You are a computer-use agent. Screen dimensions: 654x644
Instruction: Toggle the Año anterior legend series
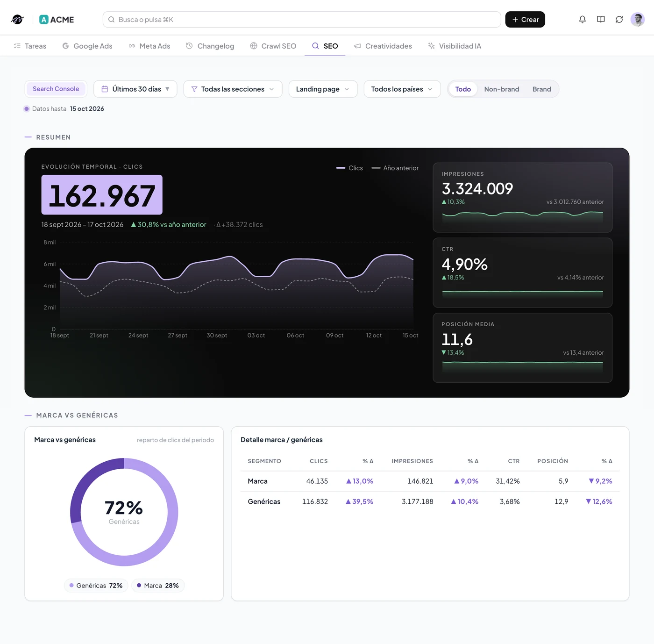[395, 168]
